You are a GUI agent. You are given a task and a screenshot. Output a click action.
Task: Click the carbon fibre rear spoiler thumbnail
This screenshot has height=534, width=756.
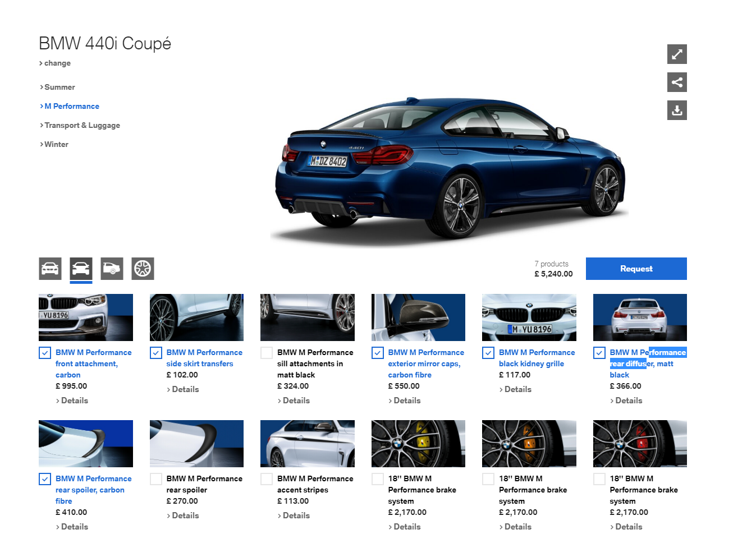click(x=86, y=444)
